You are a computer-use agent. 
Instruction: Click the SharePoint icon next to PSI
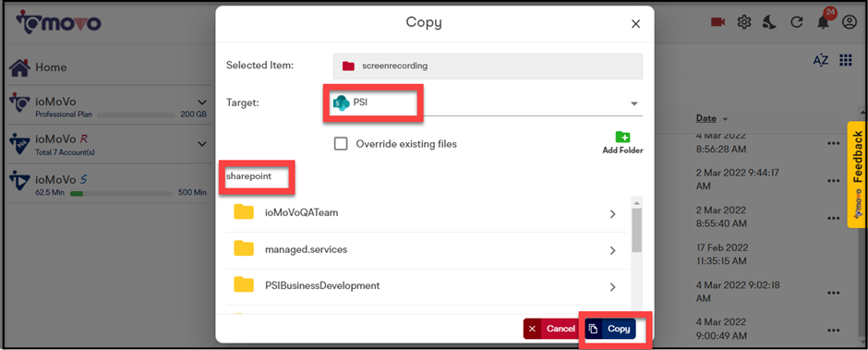point(341,103)
